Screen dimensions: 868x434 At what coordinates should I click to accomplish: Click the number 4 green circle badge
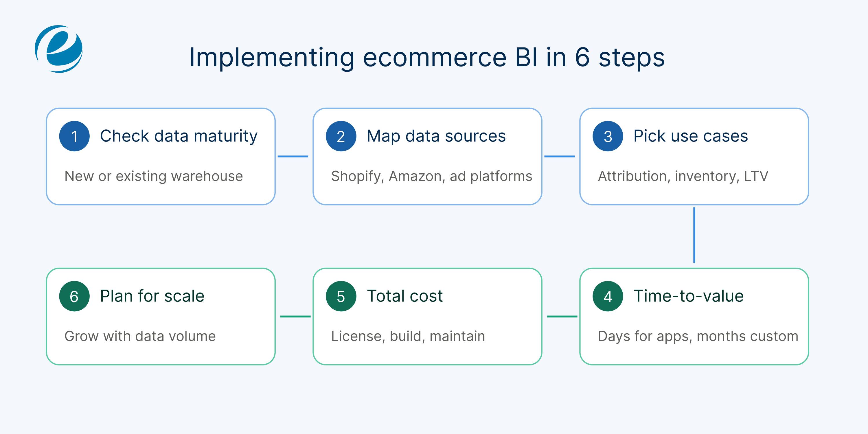pos(608,296)
